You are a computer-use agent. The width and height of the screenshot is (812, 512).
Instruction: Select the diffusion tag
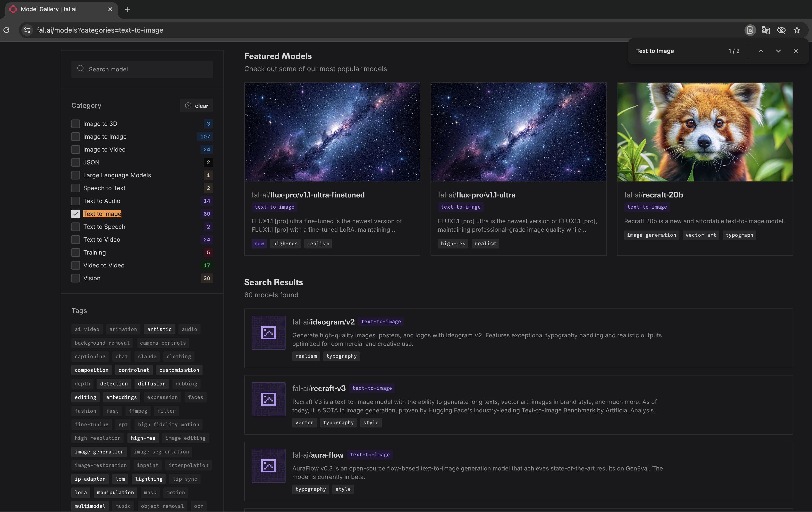(x=152, y=384)
